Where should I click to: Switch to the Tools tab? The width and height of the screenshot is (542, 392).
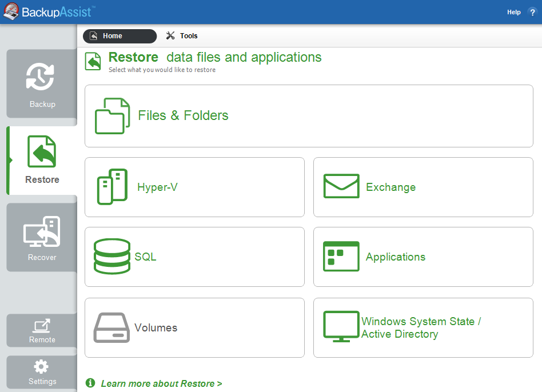(x=182, y=36)
